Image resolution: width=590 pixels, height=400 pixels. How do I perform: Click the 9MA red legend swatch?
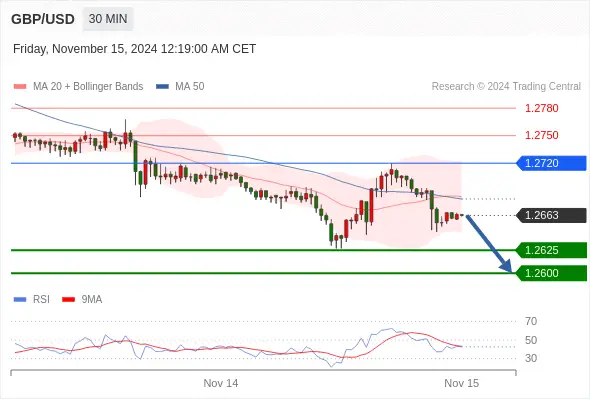pyautogui.click(x=68, y=300)
